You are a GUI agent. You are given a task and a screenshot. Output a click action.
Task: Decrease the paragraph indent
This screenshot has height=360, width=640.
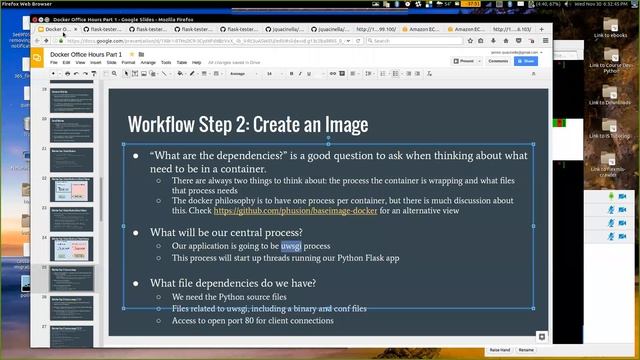click(x=409, y=74)
